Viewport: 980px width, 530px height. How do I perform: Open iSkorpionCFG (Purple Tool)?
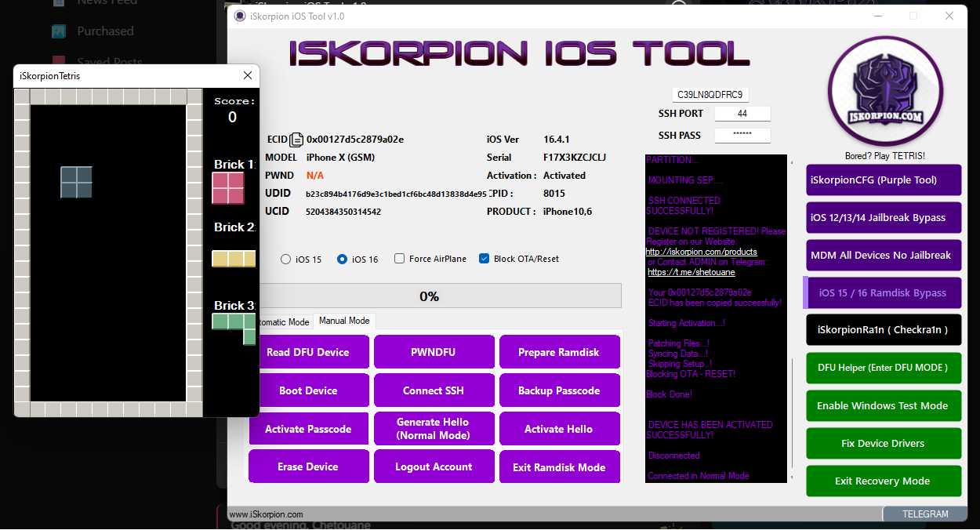click(884, 180)
